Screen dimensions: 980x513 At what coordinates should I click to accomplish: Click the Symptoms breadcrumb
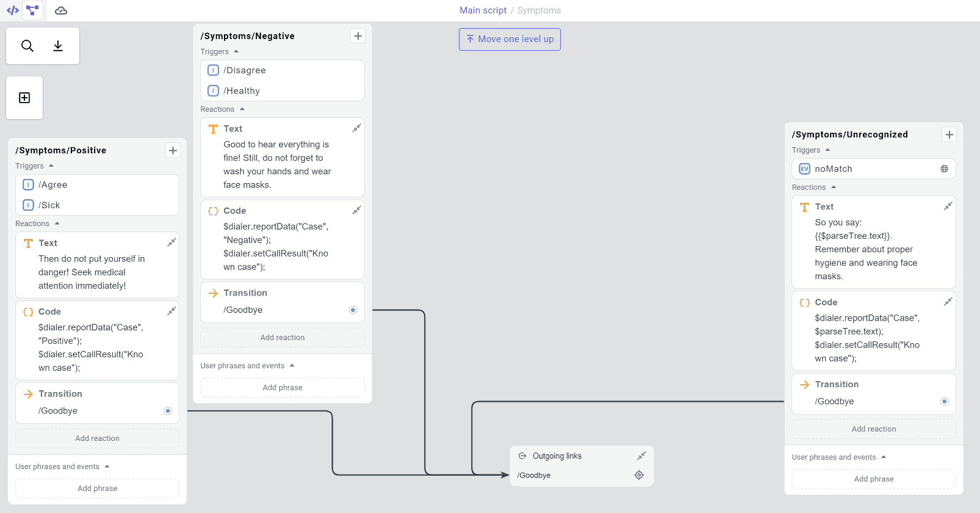[x=539, y=10]
